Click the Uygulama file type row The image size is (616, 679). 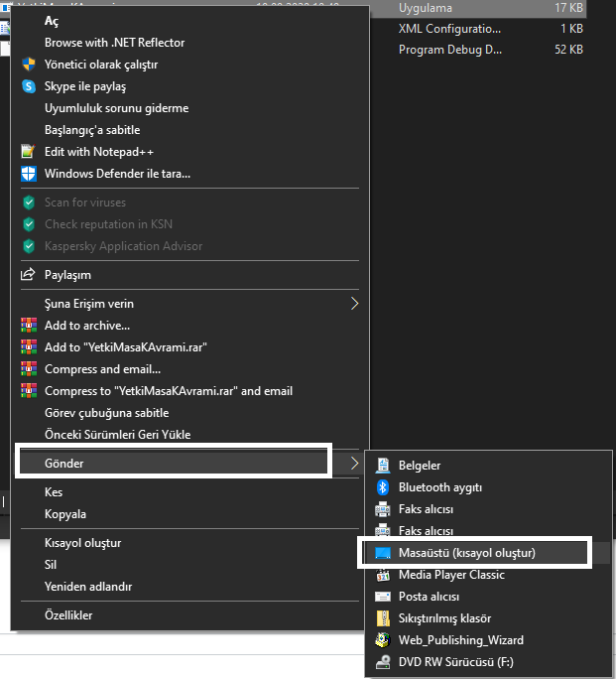pos(426,8)
